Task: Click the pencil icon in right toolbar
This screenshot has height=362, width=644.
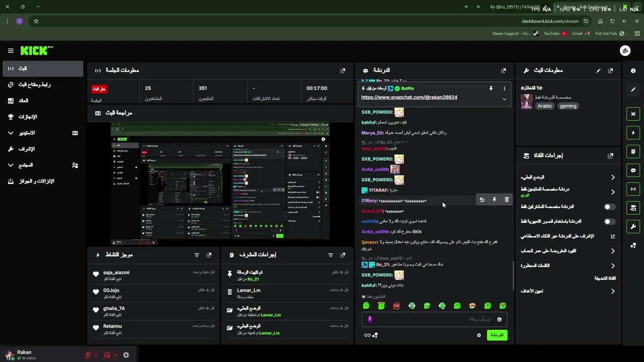Action: point(633,89)
